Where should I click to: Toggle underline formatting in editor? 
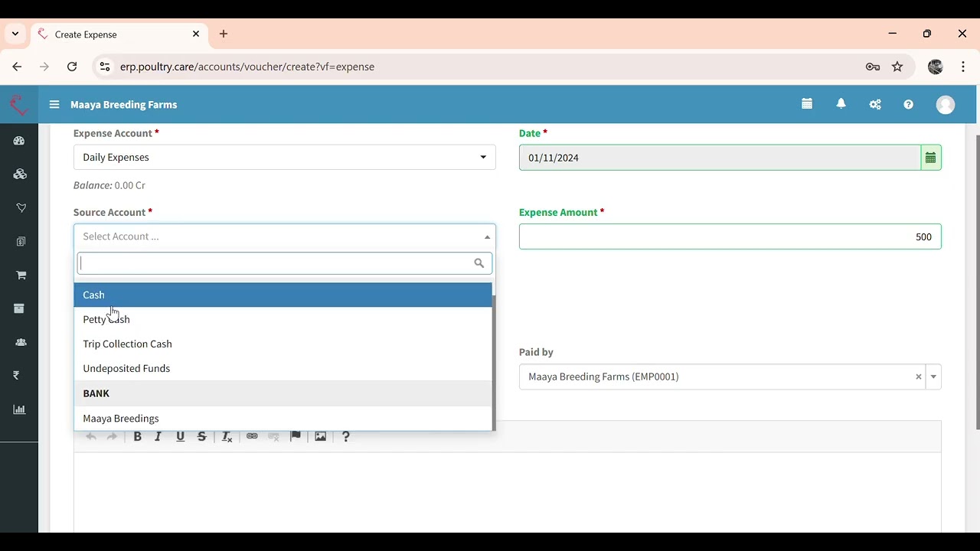pos(181,436)
